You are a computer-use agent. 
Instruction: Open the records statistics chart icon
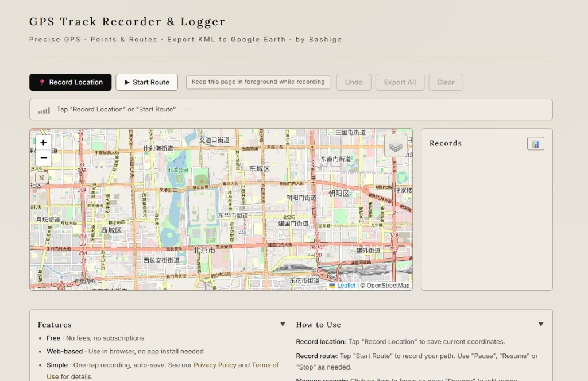point(536,144)
